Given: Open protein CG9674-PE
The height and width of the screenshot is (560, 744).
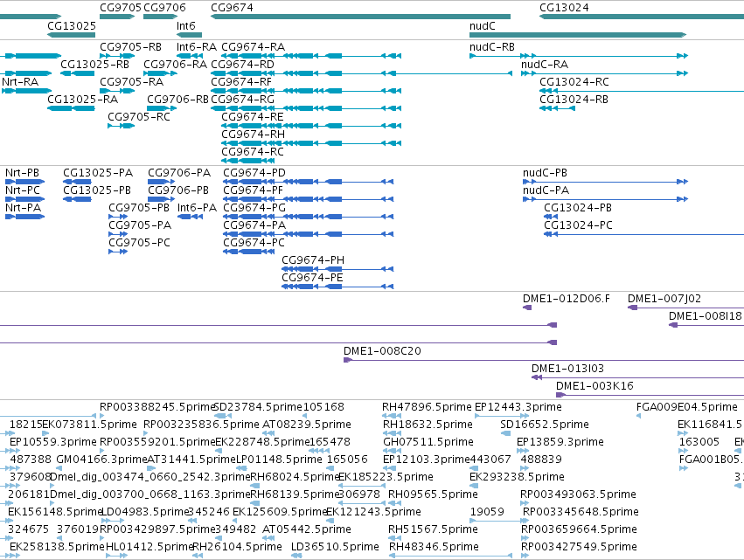Looking at the screenshot, I should pos(312,279).
